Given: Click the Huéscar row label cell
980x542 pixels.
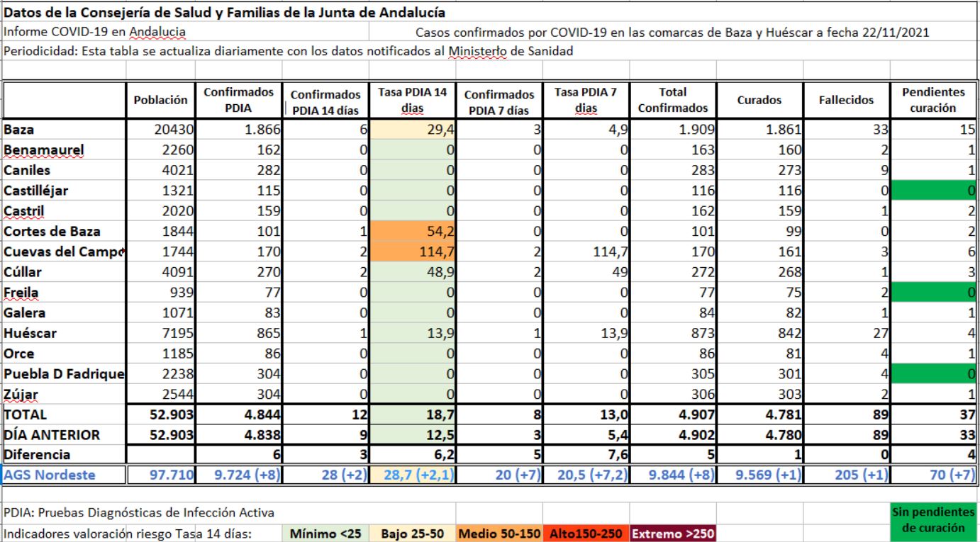Looking at the screenshot, I should click(64, 332).
